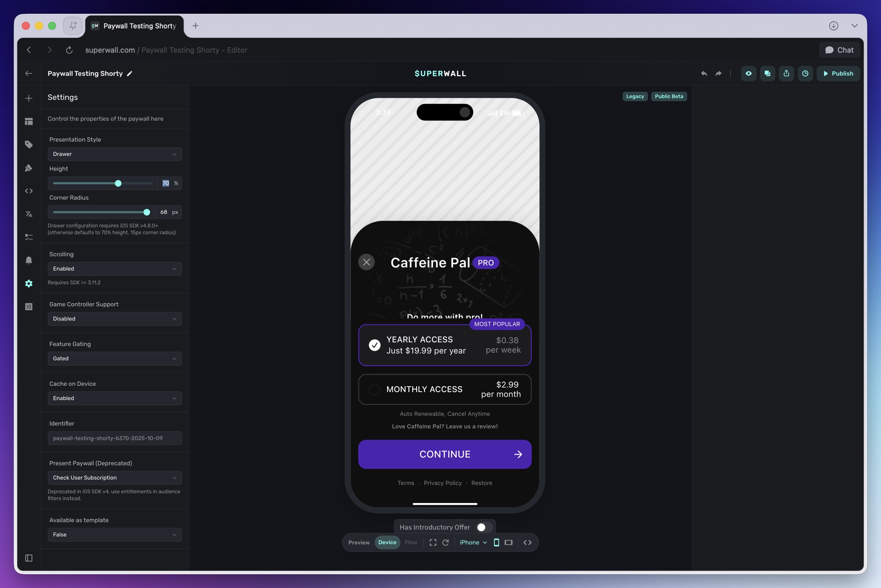Viewport: 881px width, 588px height.
Task: Select the Monthly Access plan radio
Action: pos(374,389)
